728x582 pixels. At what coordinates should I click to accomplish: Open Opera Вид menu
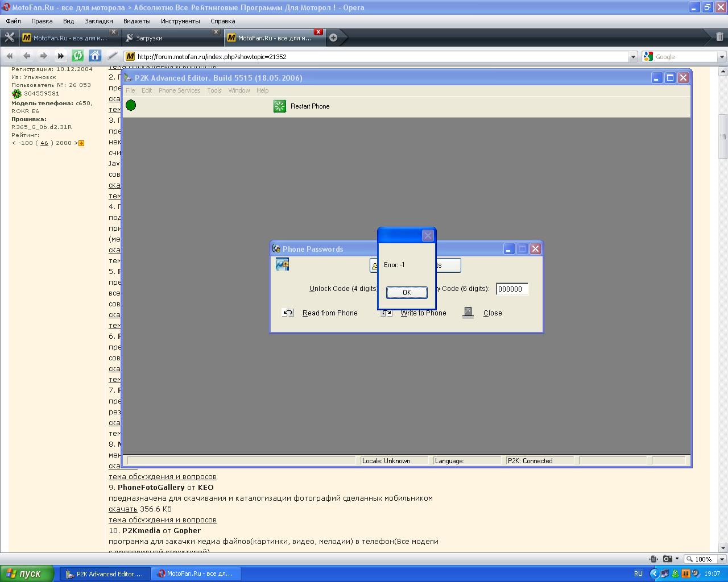[68, 21]
